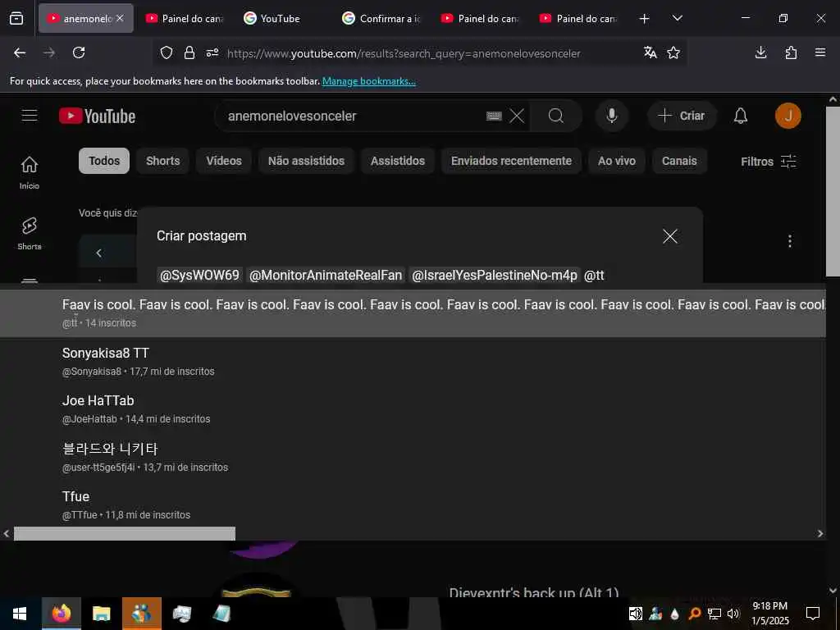
Task: Click the suggestion list horizontal scrollbar
Action: click(125, 533)
